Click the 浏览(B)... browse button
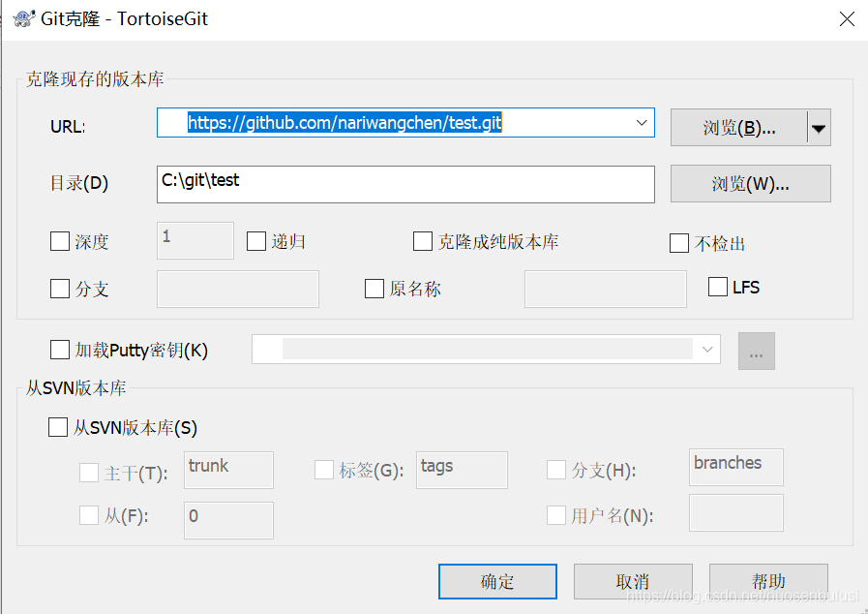This screenshot has height=614, width=868. pos(739,128)
